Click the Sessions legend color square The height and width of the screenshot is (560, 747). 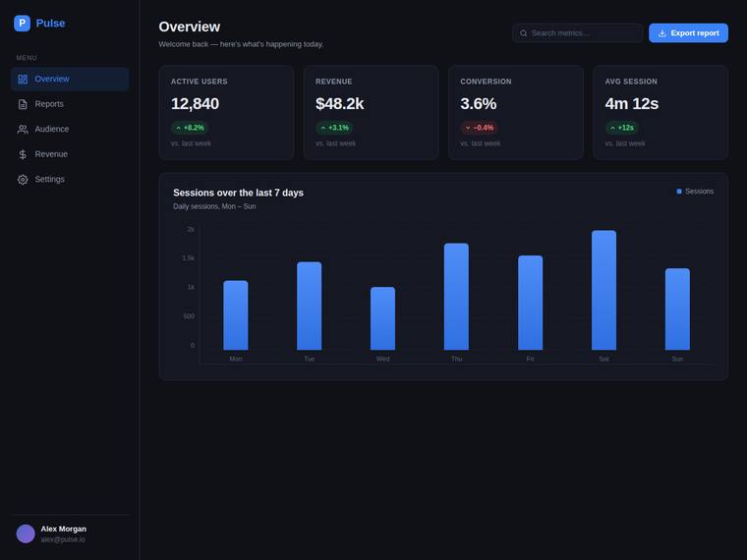coord(679,192)
